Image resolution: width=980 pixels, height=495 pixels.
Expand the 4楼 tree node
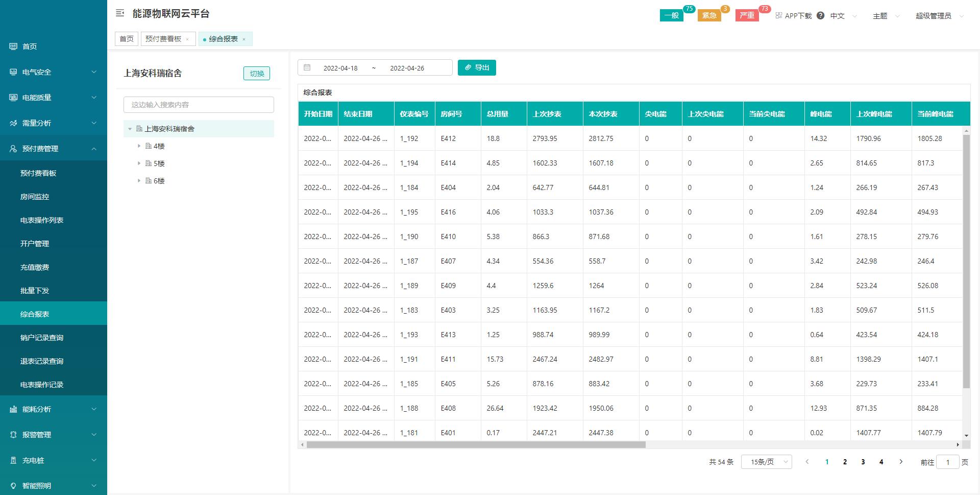click(139, 146)
